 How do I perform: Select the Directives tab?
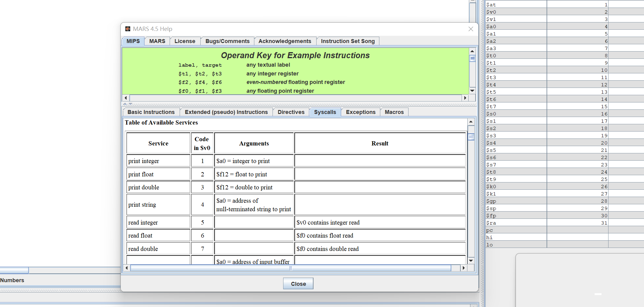[x=291, y=112]
